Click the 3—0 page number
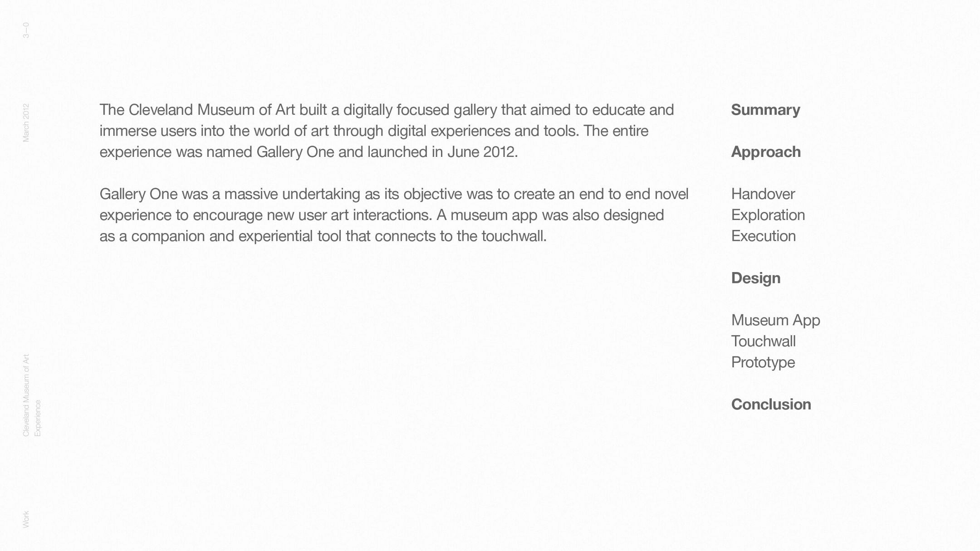 click(26, 30)
